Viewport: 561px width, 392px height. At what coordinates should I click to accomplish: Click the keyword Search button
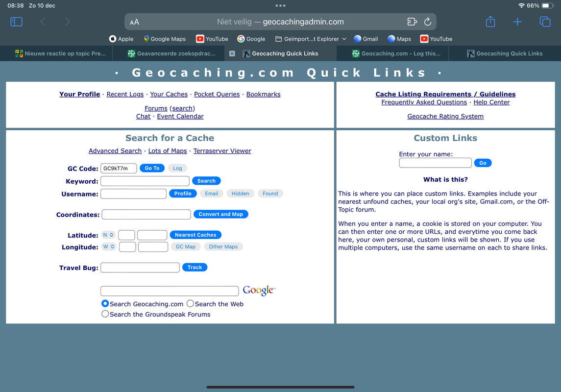pos(206,181)
